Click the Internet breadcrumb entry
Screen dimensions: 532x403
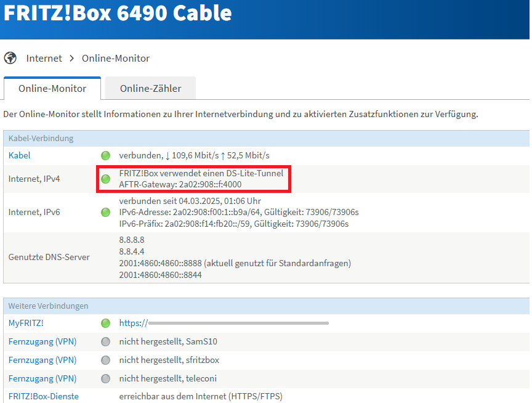point(44,58)
